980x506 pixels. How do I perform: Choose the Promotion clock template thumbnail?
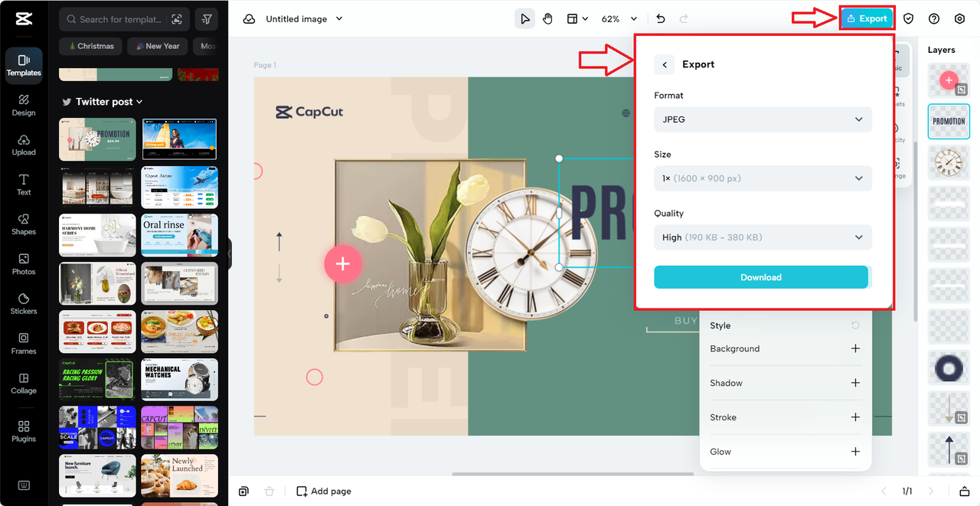click(97, 139)
